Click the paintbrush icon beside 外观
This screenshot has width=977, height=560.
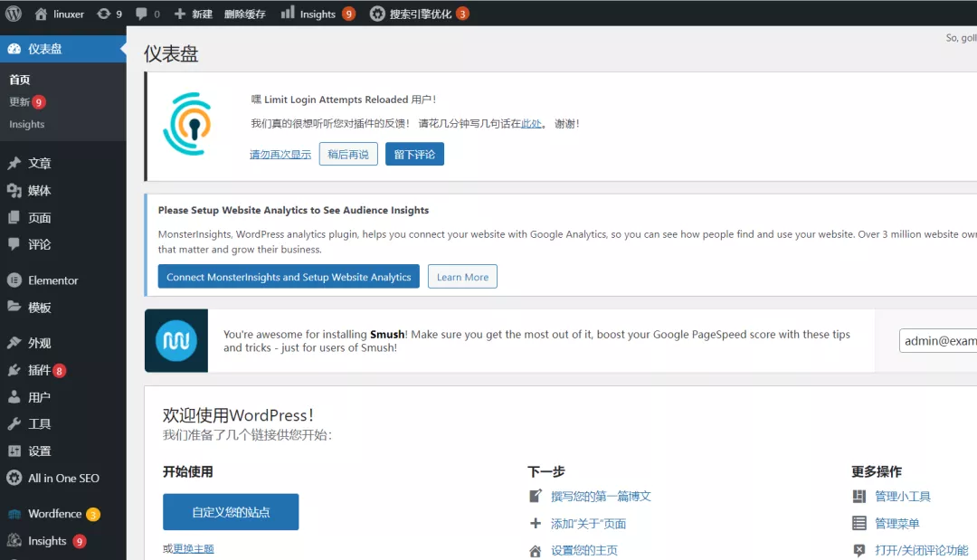(14, 343)
